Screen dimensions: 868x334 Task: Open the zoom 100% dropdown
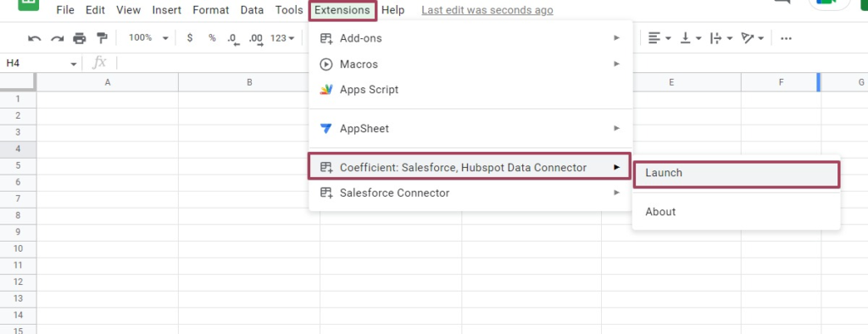click(147, 37)
